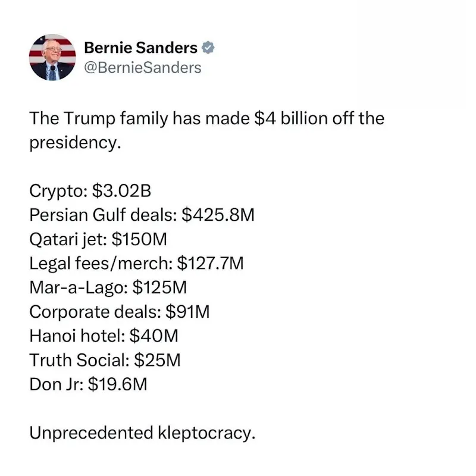Screen dimensions: 476x476
Task: Select the 'Qatari jet: $150M' line
Action: pyautogui.click(x=98, y=239)
